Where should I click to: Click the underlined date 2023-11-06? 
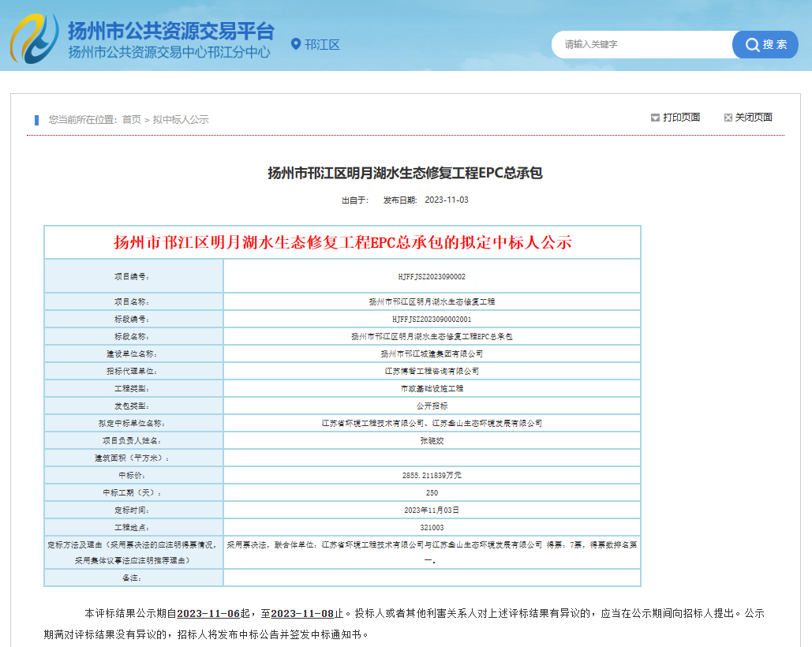click(208, 613)
